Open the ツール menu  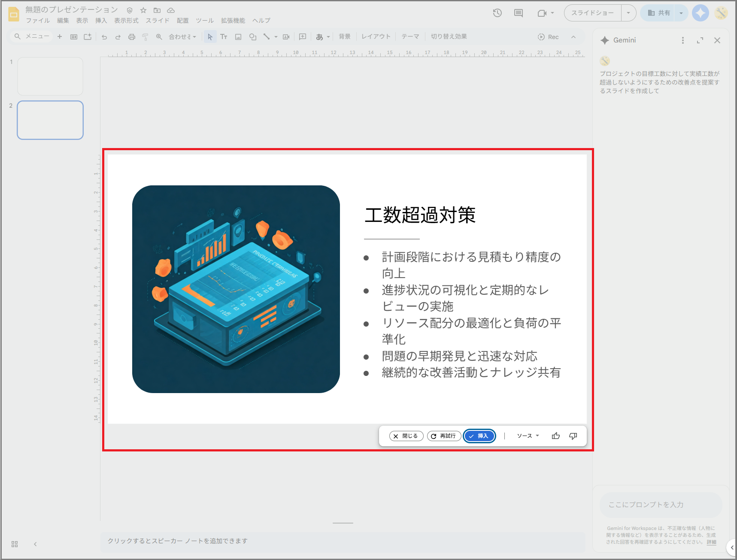pyautogui.click(x=205, y=21)
